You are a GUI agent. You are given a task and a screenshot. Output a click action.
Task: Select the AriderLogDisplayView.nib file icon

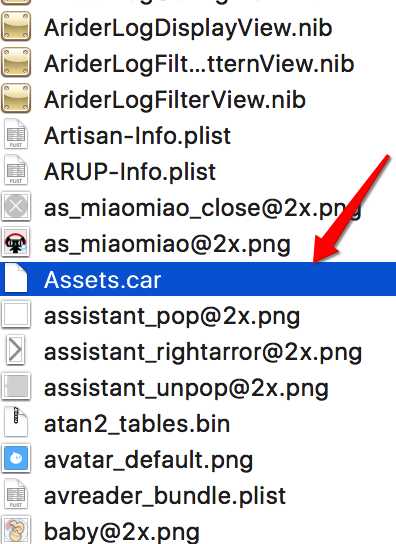tap(16, 26)
